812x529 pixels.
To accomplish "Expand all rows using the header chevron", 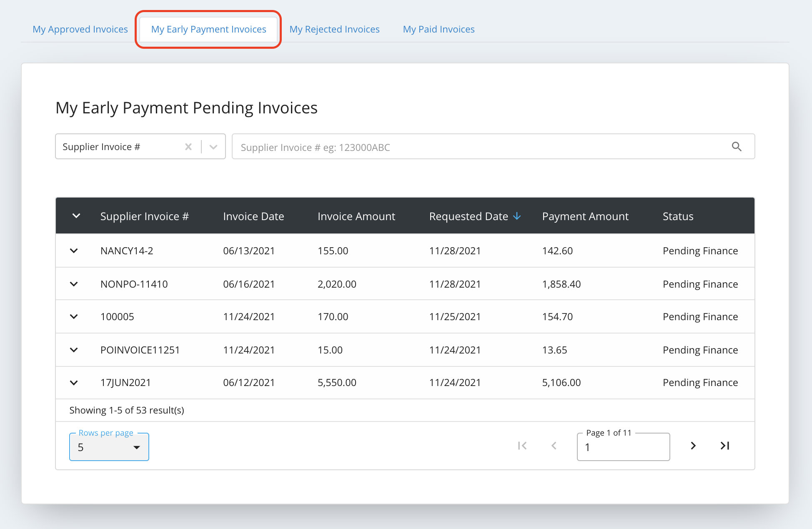I will coord(76,216).
